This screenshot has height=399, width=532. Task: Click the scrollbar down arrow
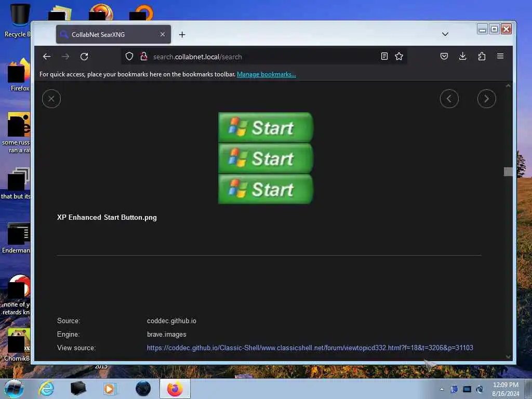(x=508, y=356)
